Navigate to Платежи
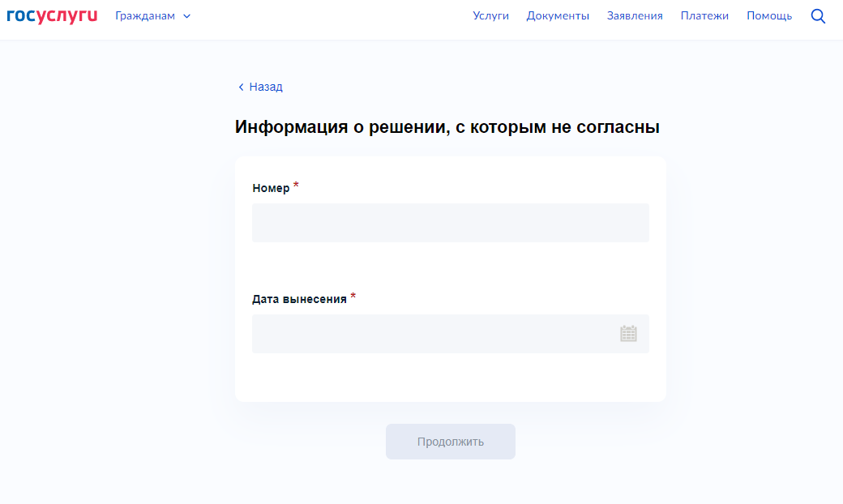The height and width of the screenshot is (504, 843). [x=704, y=16]
